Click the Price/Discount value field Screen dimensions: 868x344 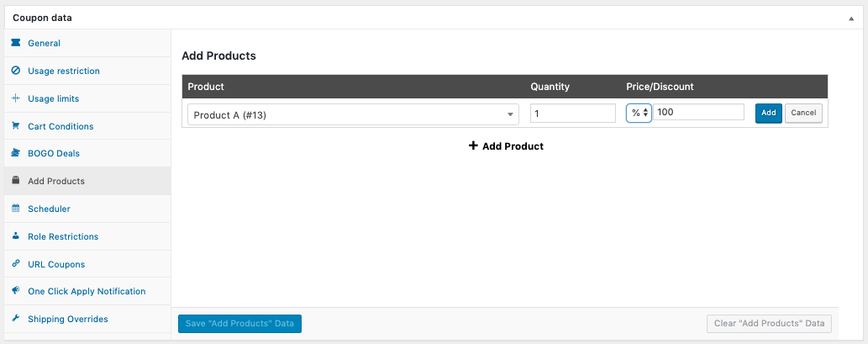[x=698, y=112]
